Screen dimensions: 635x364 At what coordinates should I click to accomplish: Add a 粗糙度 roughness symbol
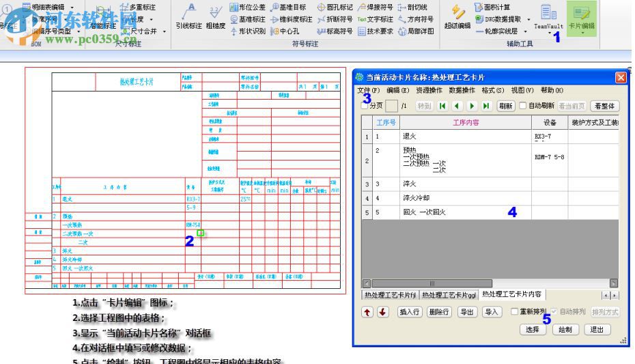(x=216, y=17)
